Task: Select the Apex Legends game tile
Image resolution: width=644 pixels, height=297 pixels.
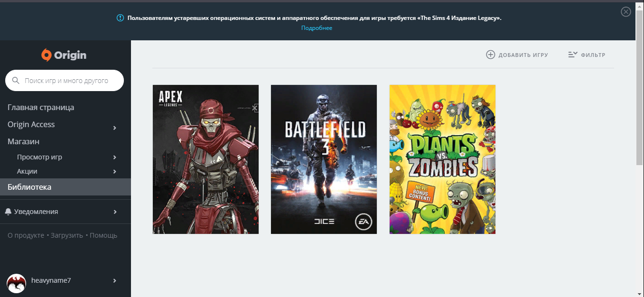Action: [x=205, y=159]
